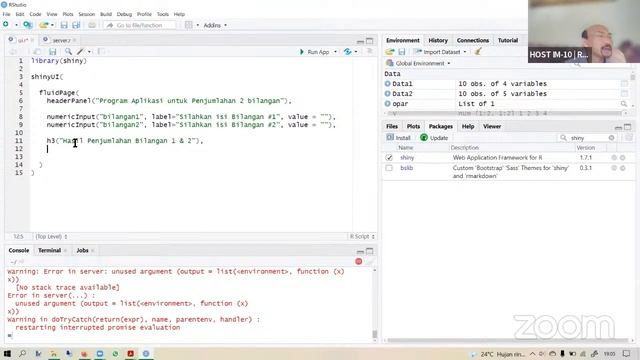The image size is (640, 360).
Task: Save all open documents
Action: click(76, 25)
